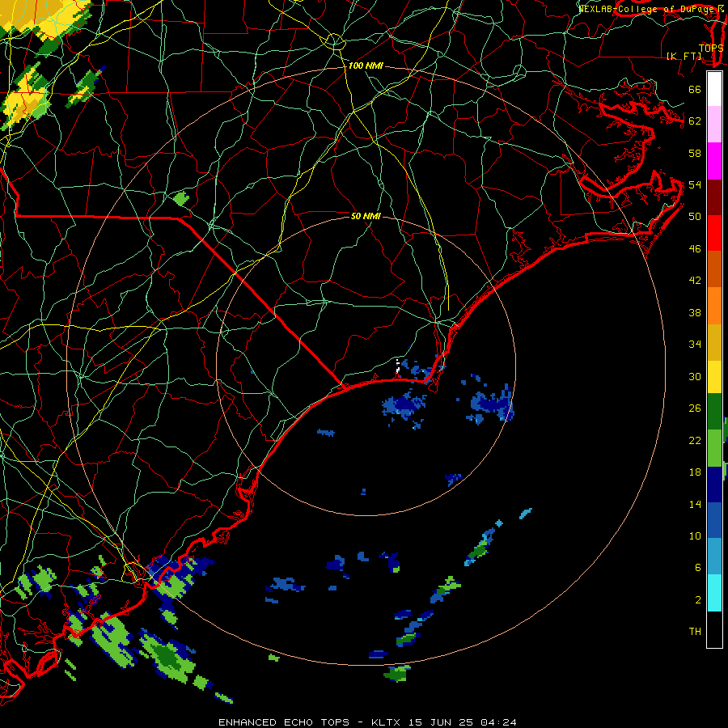Click the light green 26 kft legend swatch
The width and height of the screenshot is (728, 728).
[714, 448]
